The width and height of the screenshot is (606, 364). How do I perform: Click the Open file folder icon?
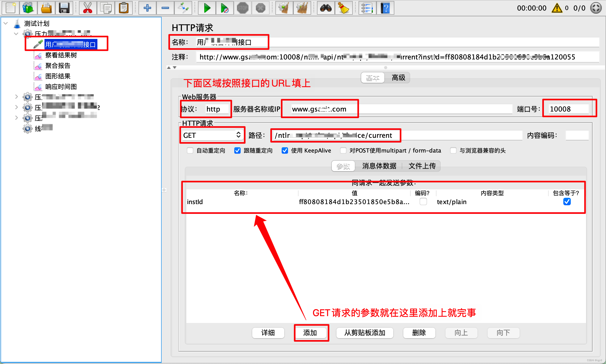46,8
